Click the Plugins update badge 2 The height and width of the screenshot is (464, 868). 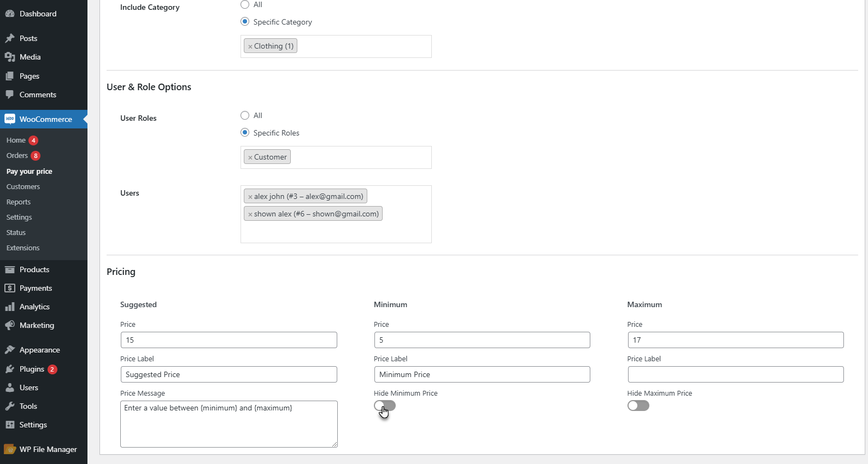[52, 369]
